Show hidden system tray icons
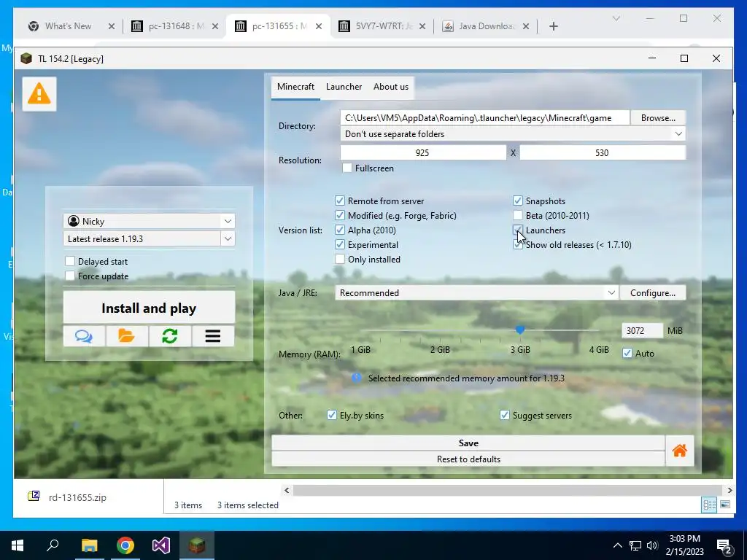The height and width of the screenshot is (560, 747). coord(617,545)
